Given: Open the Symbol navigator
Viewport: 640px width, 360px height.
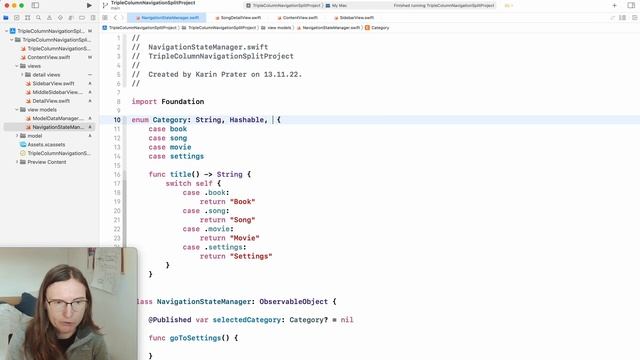Looking at the screenshot, I should pos(27,18).
